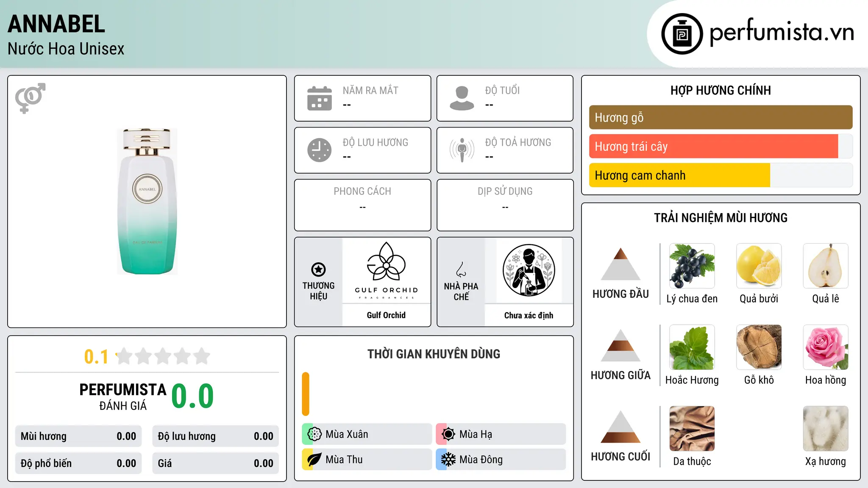Click the flower icon for Mùa Xuân

tap(314, 434)
